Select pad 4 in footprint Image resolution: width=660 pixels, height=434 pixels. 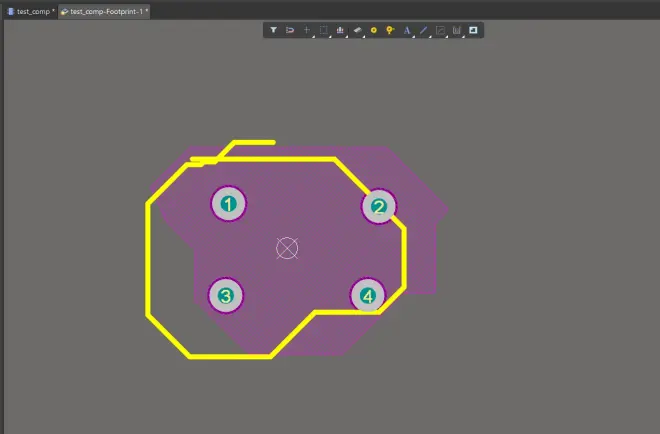point(367,296)
